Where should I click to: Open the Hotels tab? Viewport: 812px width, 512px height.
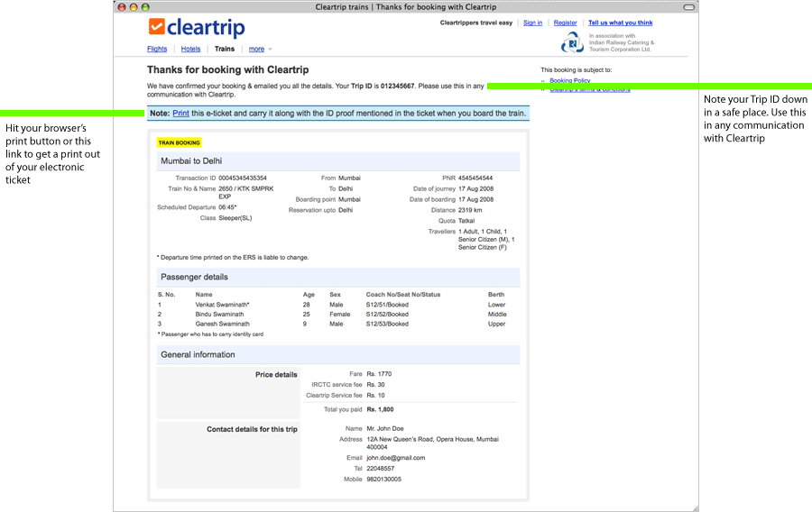[190, 49]
